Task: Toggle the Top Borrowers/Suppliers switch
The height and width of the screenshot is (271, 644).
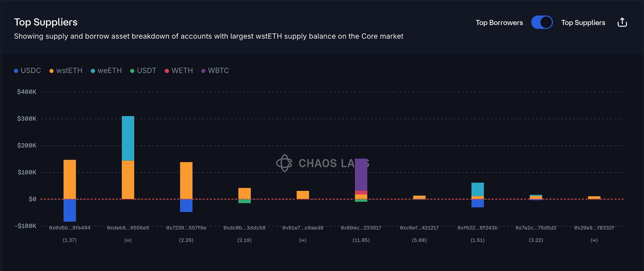Action: pos(542,23)
